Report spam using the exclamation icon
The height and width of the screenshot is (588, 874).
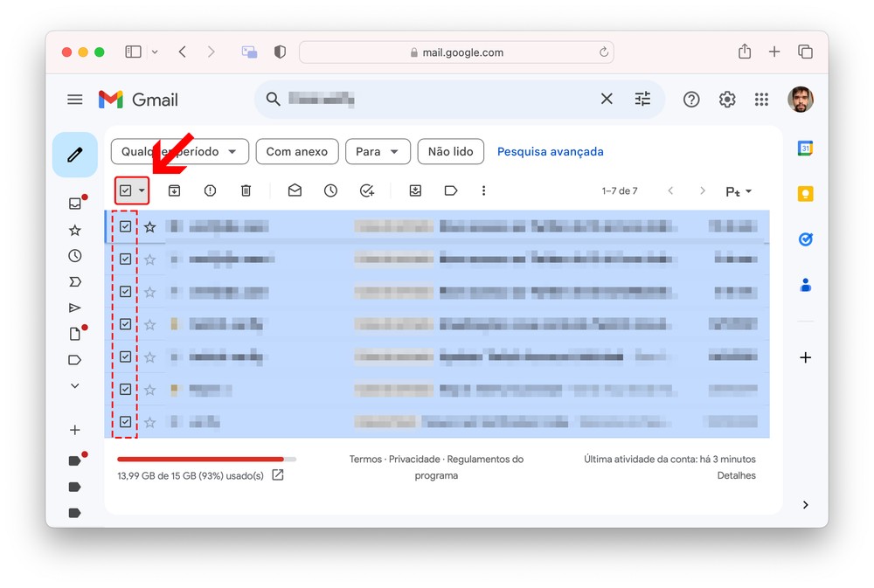(x=210, y=190)
